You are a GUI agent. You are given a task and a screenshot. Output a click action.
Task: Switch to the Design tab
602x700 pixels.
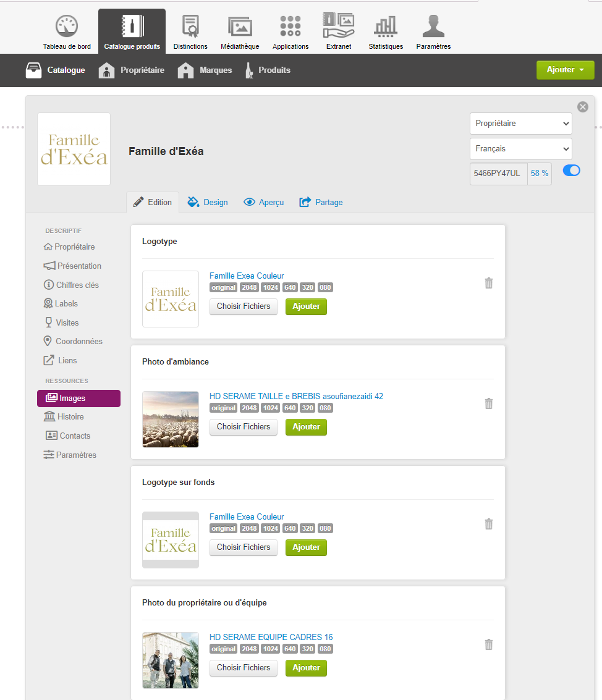pos(208,202)
